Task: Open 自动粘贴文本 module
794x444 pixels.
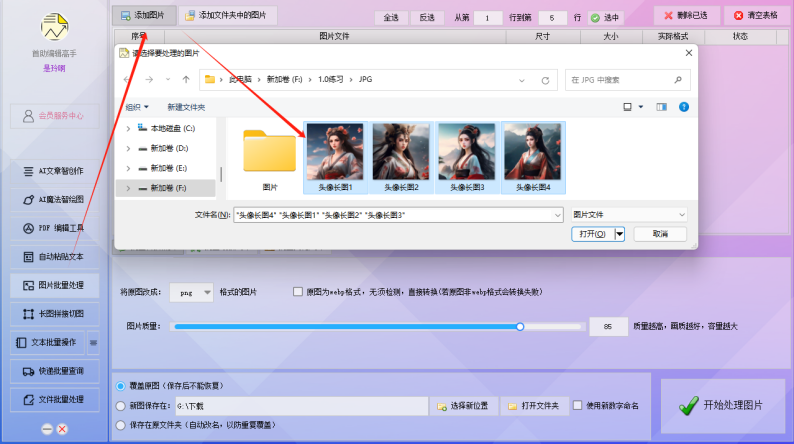Action: pos(55,257)
